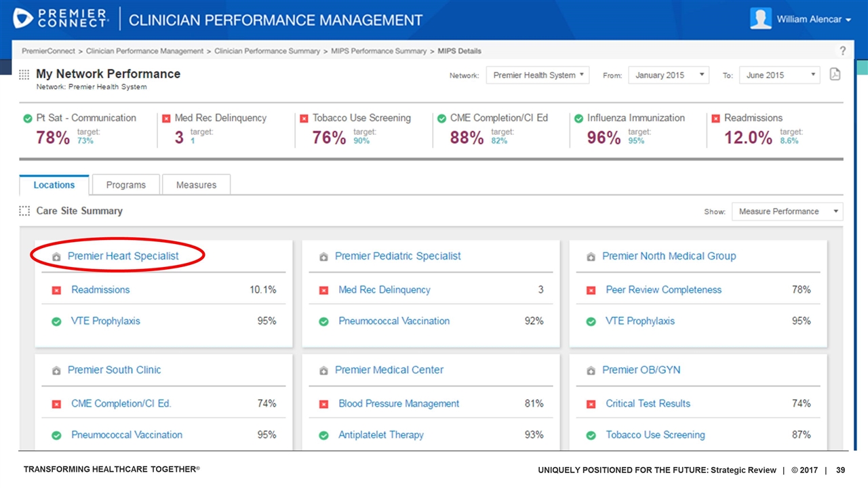
Task: Click the building icon for Premier North Medical Group
Action: (591, 257)
